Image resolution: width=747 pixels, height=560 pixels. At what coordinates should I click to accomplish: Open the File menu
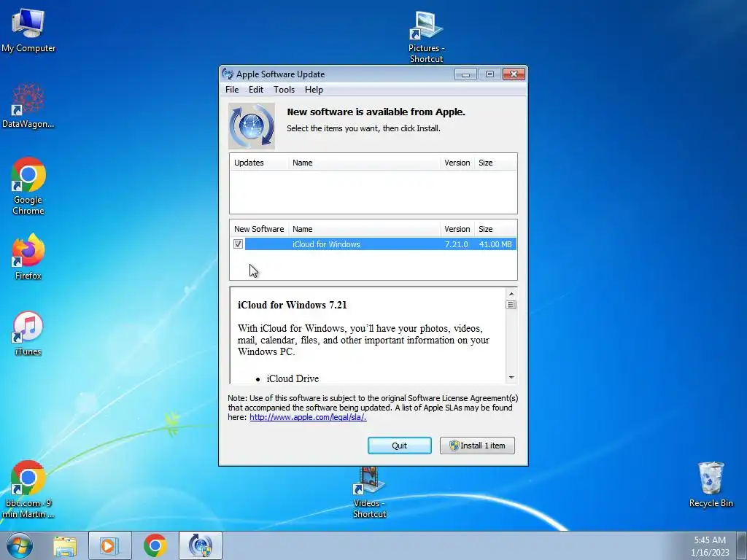[232, 90]
